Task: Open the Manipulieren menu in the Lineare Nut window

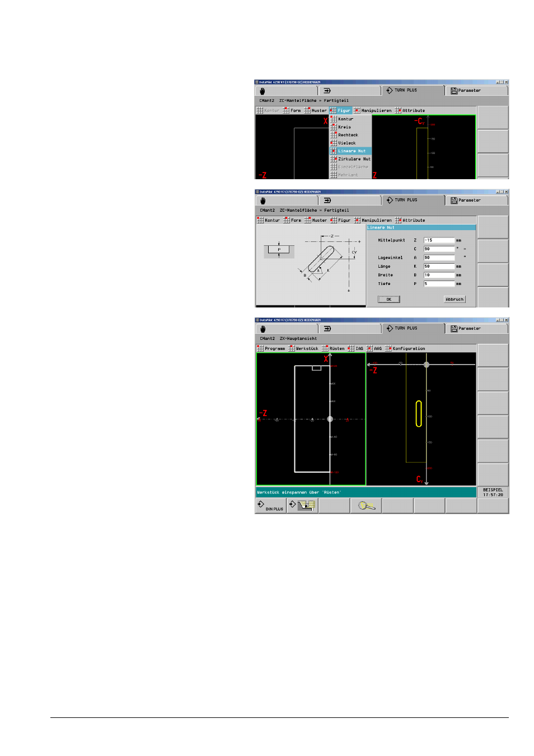Action: tap(373, 220)
